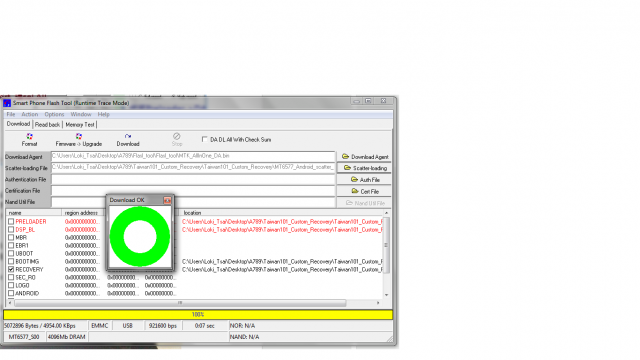640x360 pixels.
Task: Click the 4096Mb DRAM status entry
Action: 67,337
